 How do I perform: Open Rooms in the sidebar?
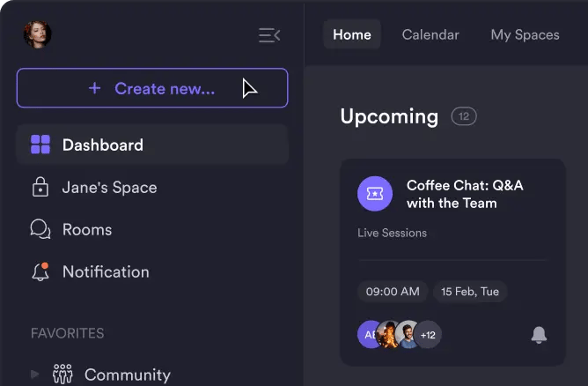point(86,229)
